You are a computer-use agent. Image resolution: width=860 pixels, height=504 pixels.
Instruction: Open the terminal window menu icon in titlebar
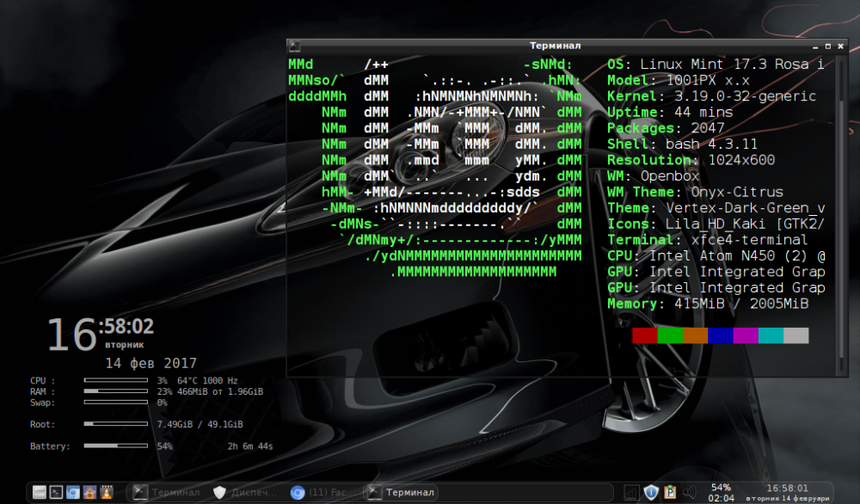[x=294, y=46]
